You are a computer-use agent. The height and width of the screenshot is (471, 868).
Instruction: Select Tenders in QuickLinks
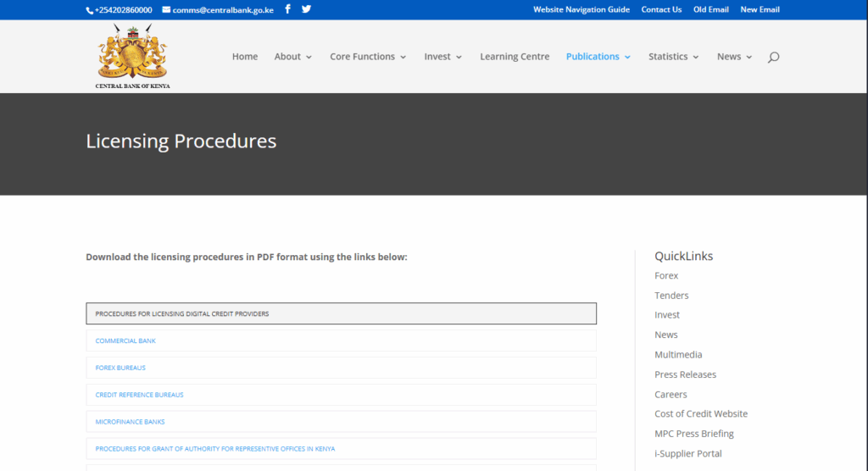671,296
